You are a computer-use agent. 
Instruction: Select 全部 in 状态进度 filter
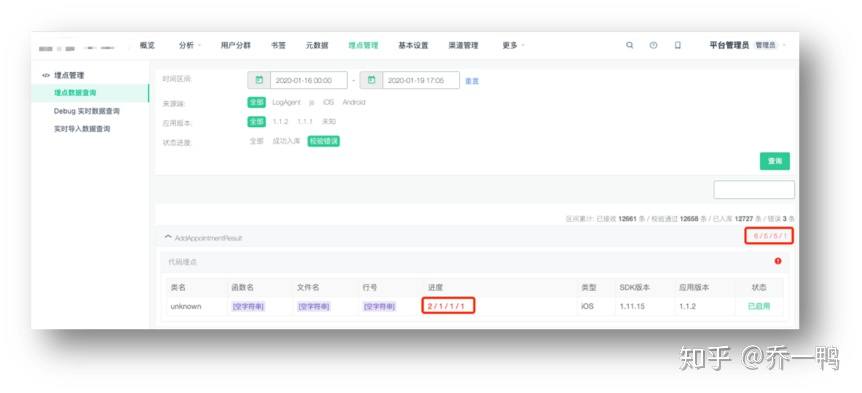point(257,141)
